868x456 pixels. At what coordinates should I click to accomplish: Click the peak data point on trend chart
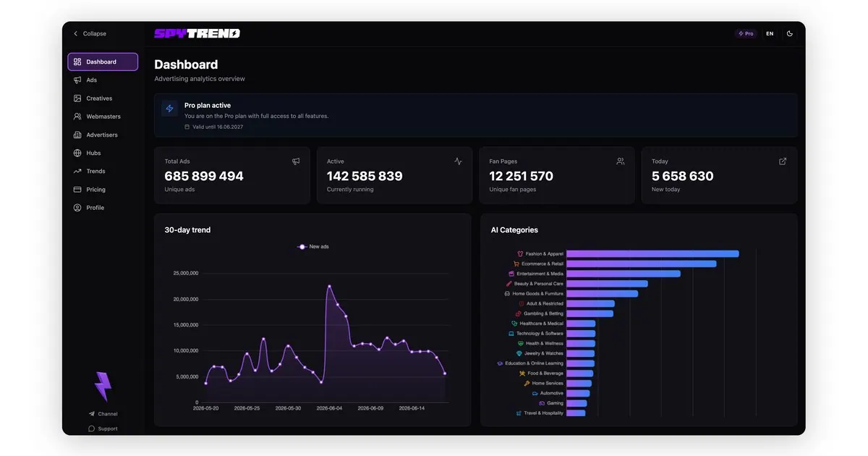[329, 286]
